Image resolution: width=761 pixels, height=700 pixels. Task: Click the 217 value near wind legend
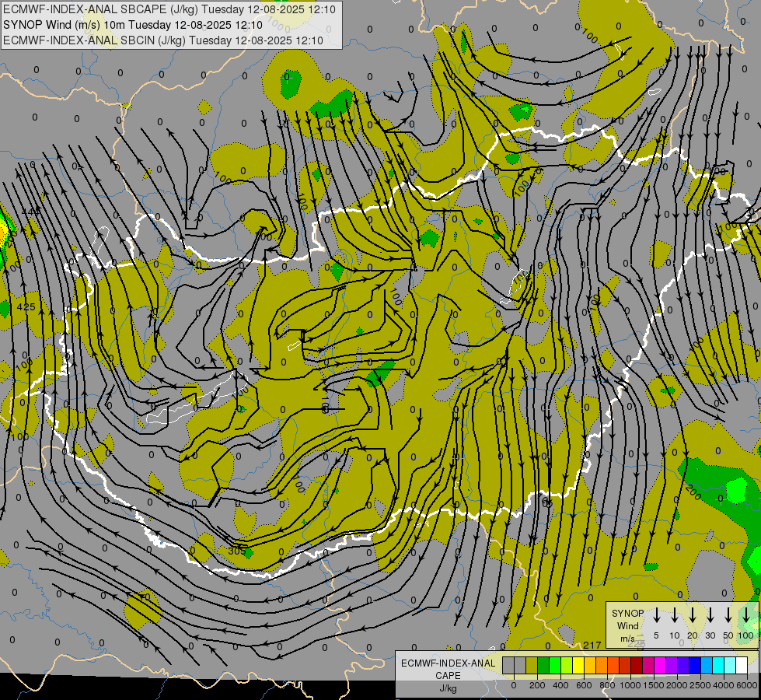(x=592, y=645)
